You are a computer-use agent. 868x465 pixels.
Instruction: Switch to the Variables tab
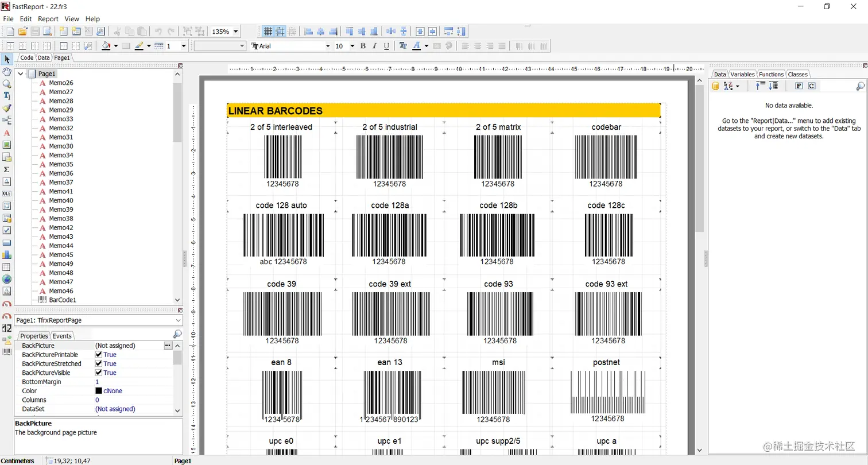tap(742, 74)
